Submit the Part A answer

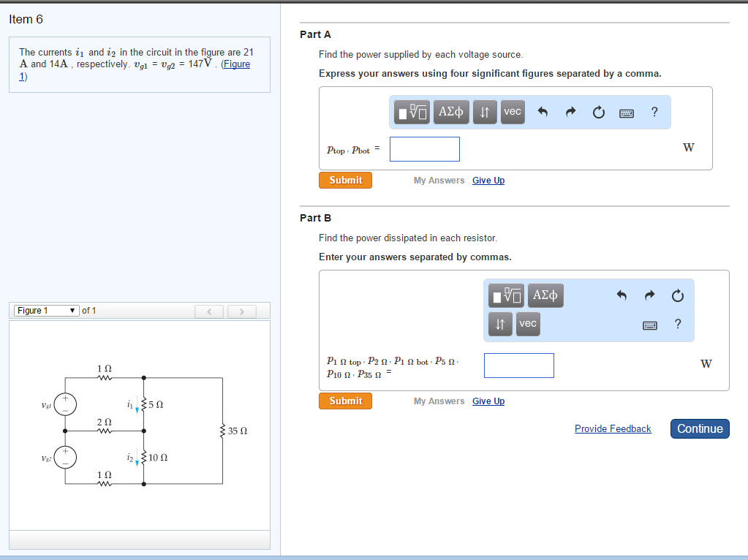coord(345,180)
